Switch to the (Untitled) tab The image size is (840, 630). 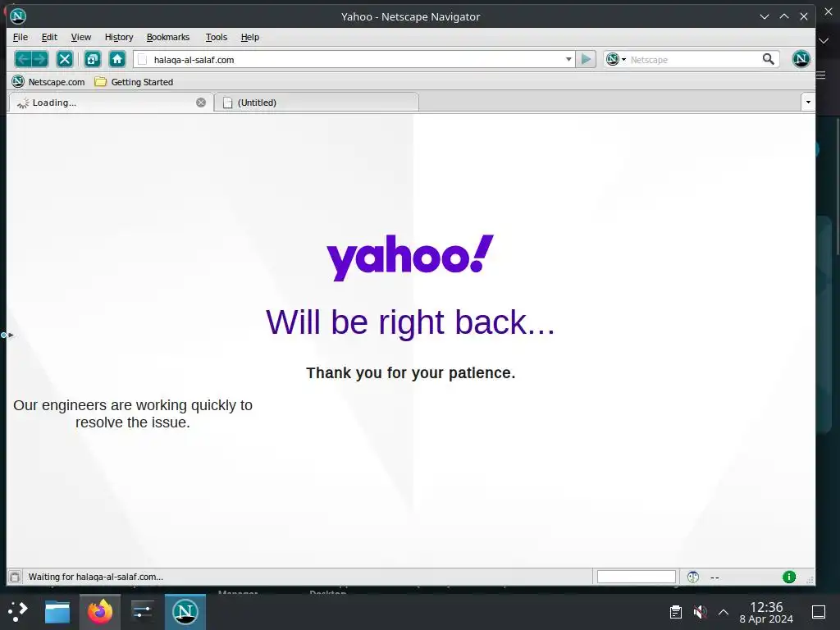(x=316, y=103)
